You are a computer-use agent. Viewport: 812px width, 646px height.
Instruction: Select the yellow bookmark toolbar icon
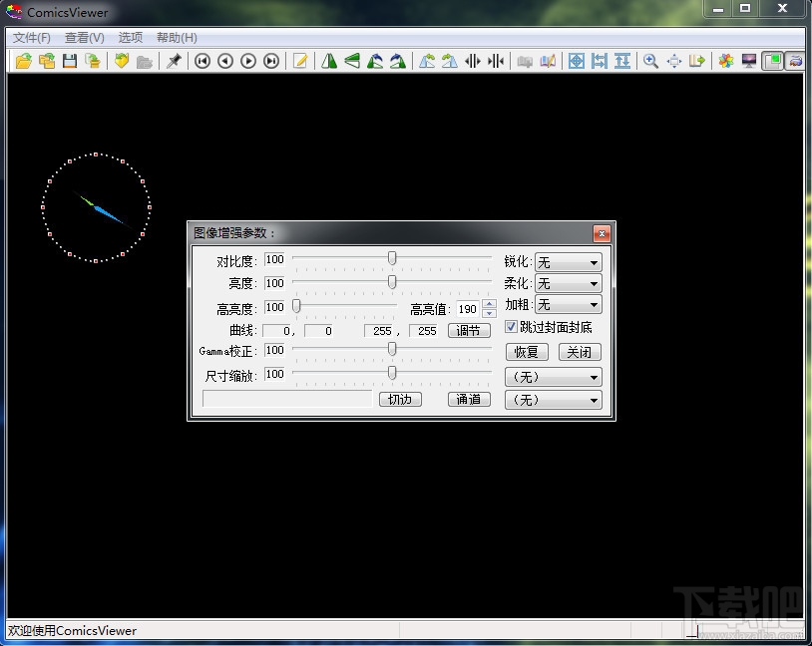(120, 61)
